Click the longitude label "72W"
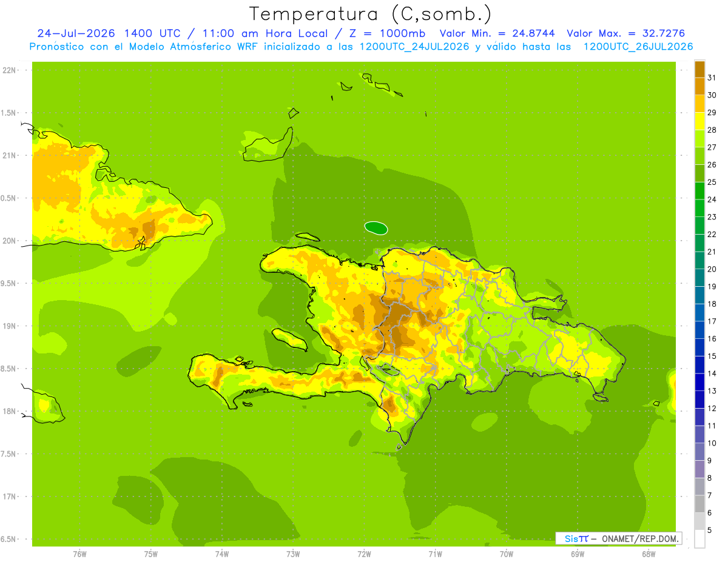728x562 pixels. [365, 554]
